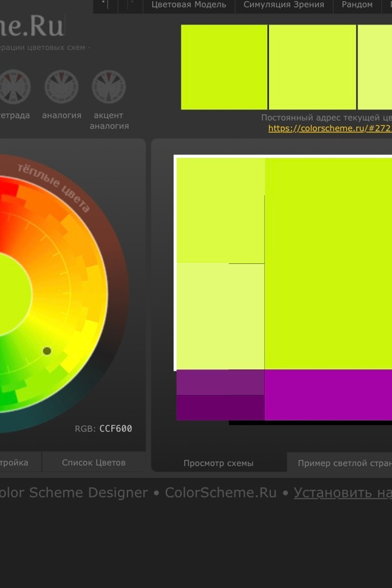Click the dark hue marker dot on color wheel

[47, 351]
